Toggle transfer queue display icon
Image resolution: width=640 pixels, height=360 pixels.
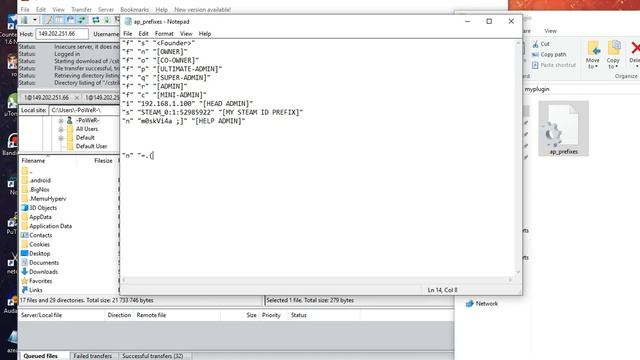tap(81, 20)
